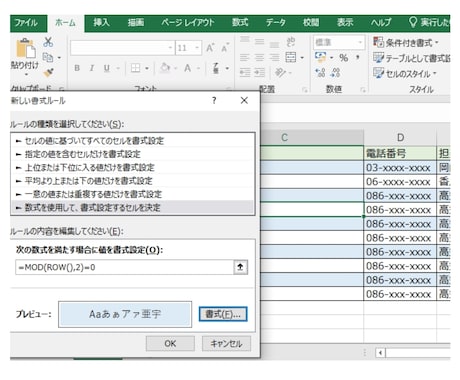
Task: Click the Align Right icon
Action: click(274, 57)
